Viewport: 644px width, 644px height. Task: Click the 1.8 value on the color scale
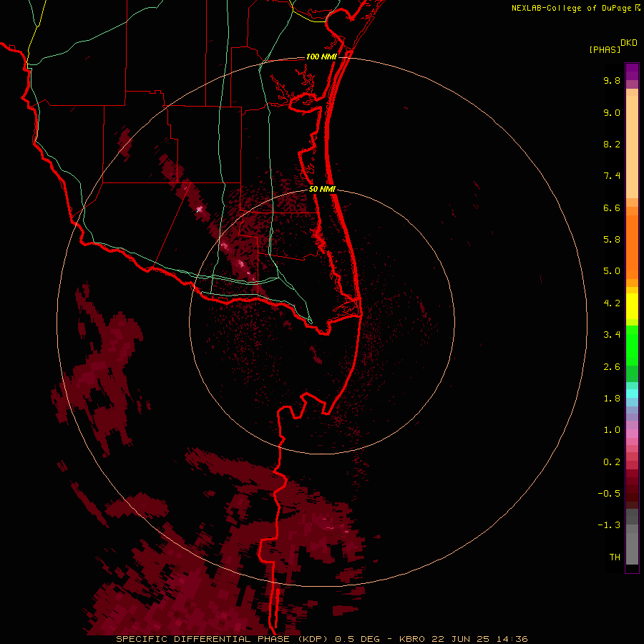612,399
